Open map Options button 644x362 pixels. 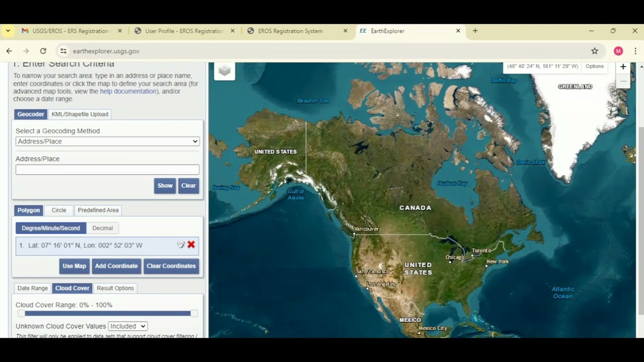594,66
